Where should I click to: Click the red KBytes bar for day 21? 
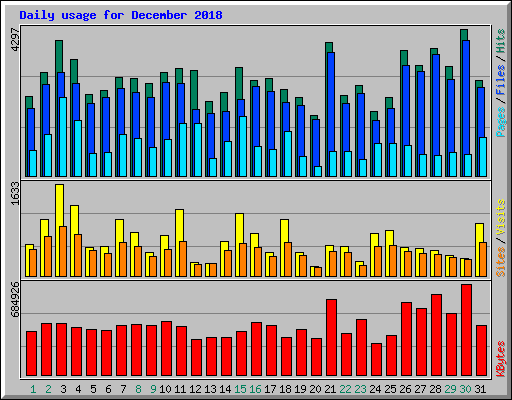[331, 337]
